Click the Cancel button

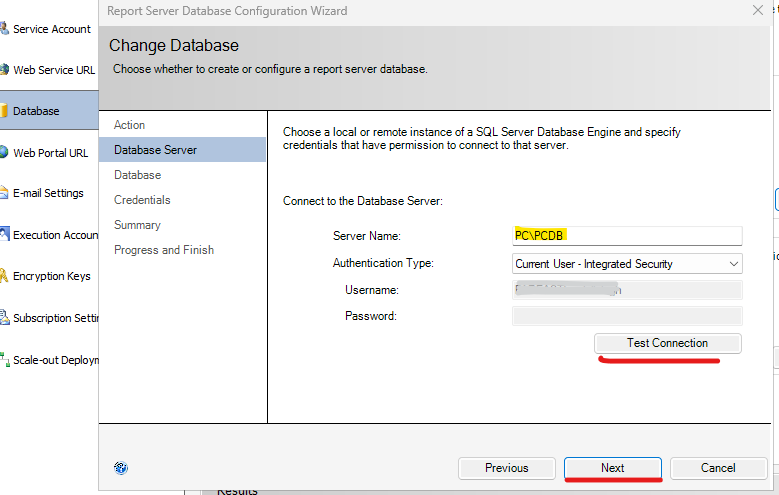[718, 468]
